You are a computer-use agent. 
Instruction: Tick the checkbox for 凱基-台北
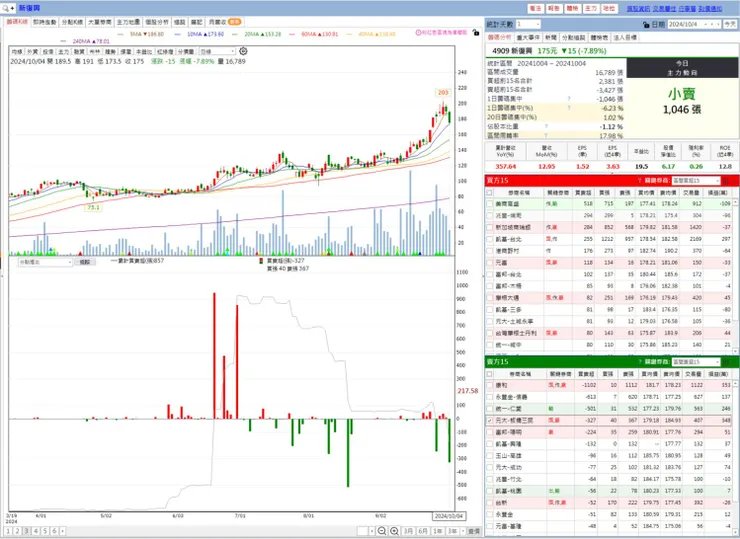489,239
